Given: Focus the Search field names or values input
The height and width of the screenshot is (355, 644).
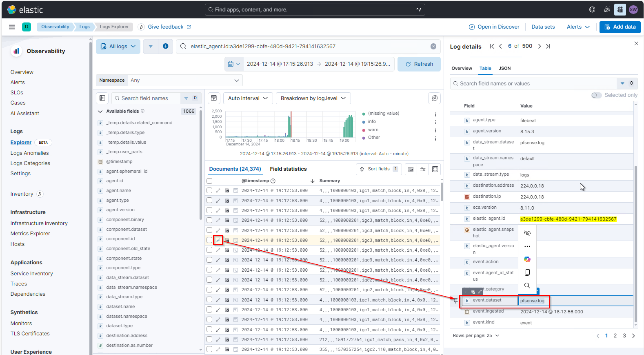Looking at the screenshot, I should coord(533,83).
